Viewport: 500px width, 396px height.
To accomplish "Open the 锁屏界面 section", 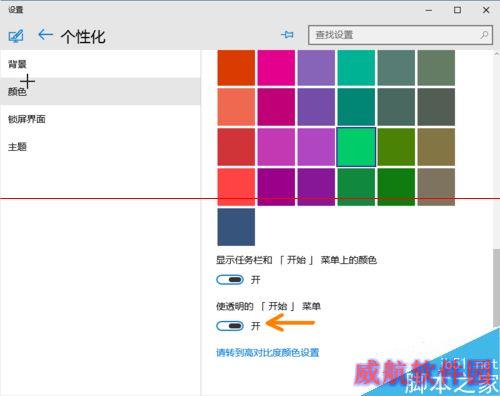I will tap(100, 119).
